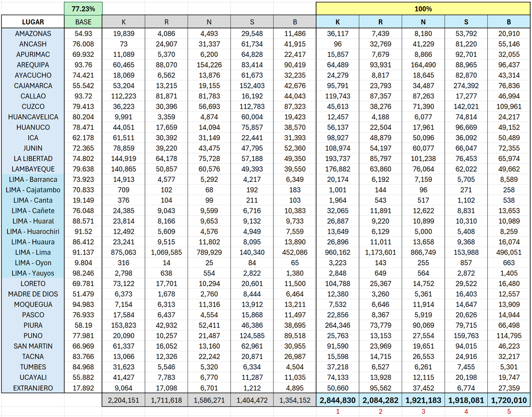The image size is (532, 417).
Task: Click cell 112,783 in CUZCO row
Action: coord(252,106)
